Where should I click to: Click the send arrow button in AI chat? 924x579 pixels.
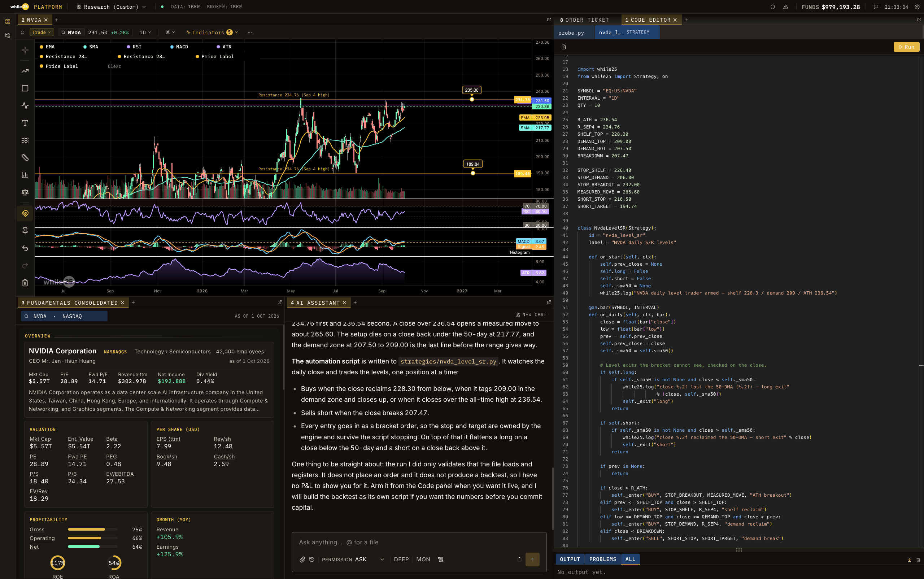pos(532,560)
